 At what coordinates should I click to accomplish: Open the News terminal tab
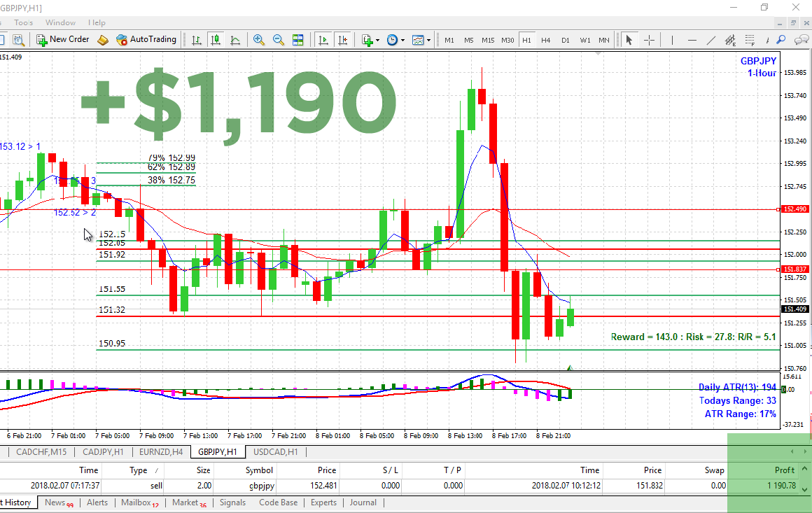coord(59,502)
